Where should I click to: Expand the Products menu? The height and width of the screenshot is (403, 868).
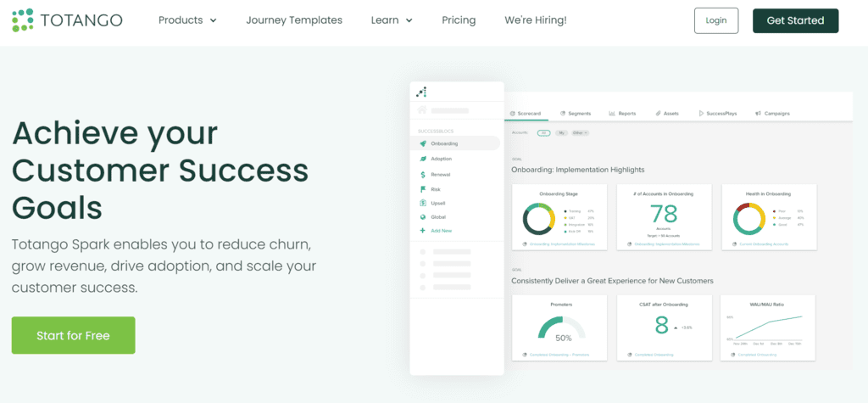[187, 20]
